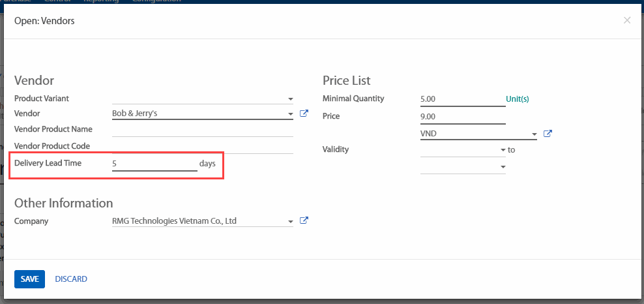Select the Price input showing 9.00
This screenshot has width=644, height=304.
pos(462,117)
